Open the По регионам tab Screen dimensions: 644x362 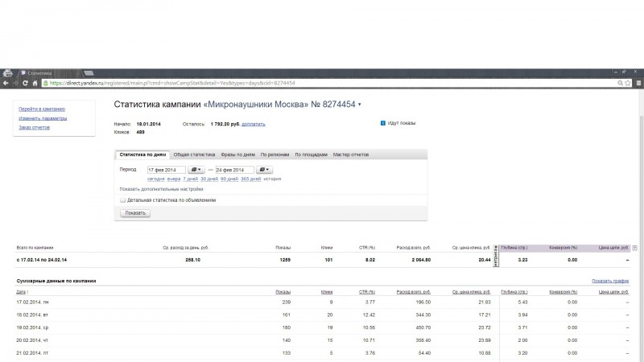point(275,154)
